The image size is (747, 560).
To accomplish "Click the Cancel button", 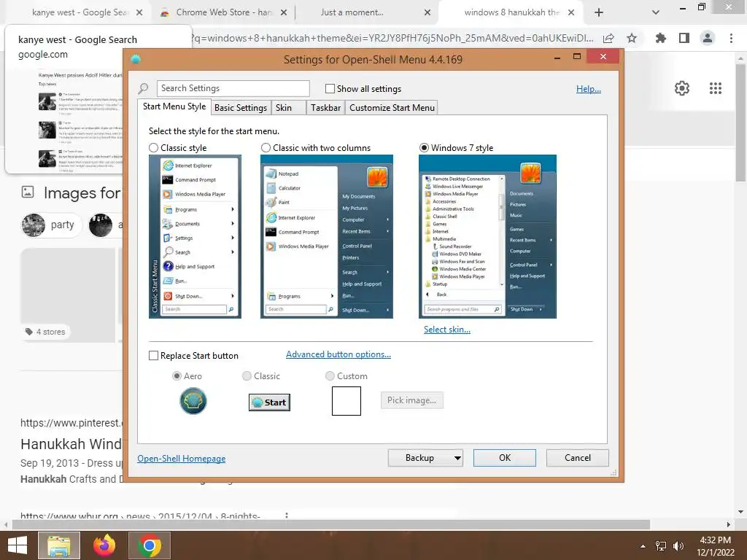I will pos(578,458).
